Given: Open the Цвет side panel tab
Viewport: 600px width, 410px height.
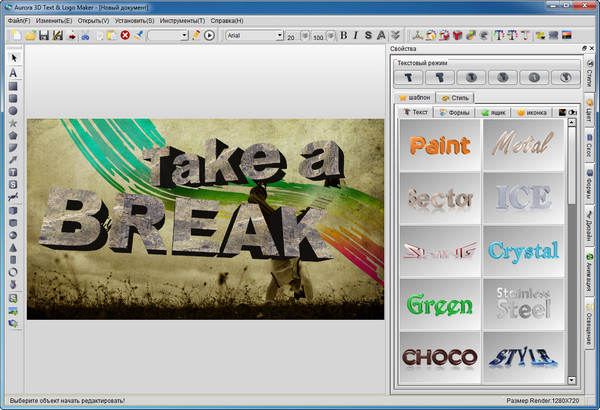Looking at the screenshot, I should point(589,111).
